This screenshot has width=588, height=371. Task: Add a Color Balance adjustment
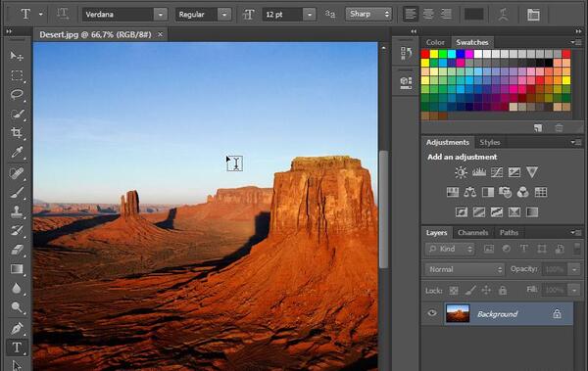tap(469, 192)
